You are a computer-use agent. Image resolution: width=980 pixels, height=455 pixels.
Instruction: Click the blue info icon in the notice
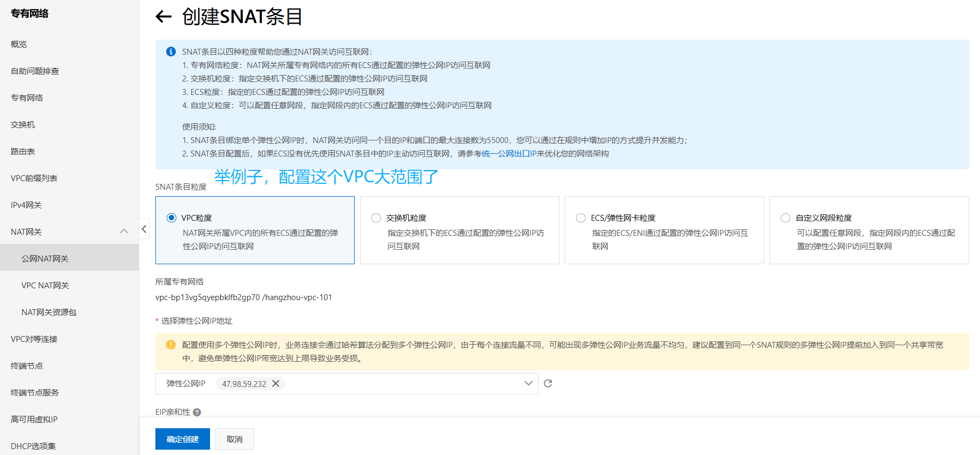(x=171, y=51)
